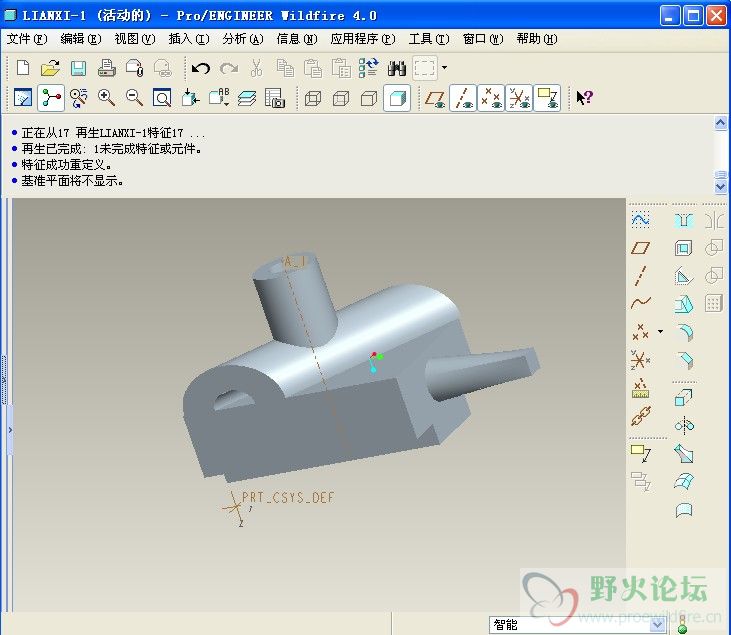
Task: Save the model with the floppy disk icon
Action: coord(78,68)
